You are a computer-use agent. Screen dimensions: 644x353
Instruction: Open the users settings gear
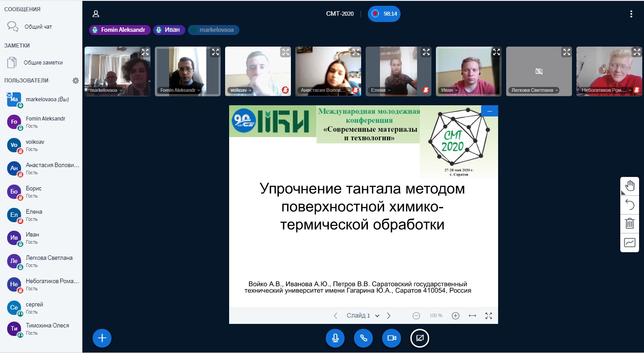pyautogui.click(x=76, y=81)
